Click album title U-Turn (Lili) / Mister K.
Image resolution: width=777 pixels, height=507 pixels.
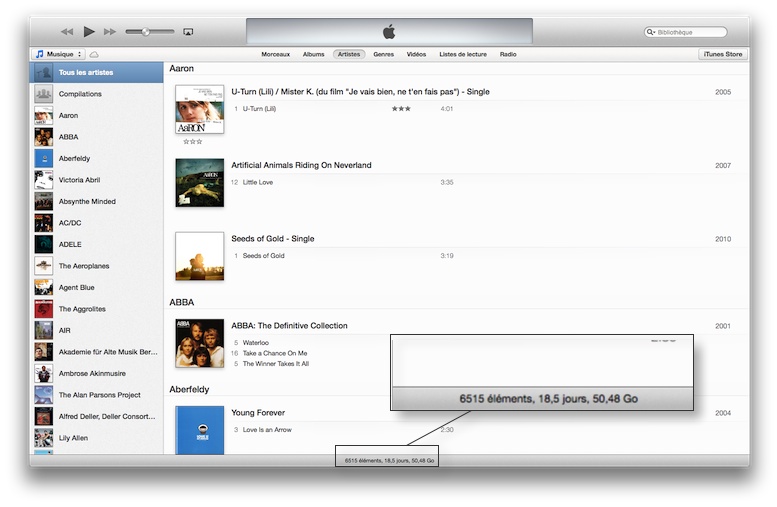(x=360, y=92)
